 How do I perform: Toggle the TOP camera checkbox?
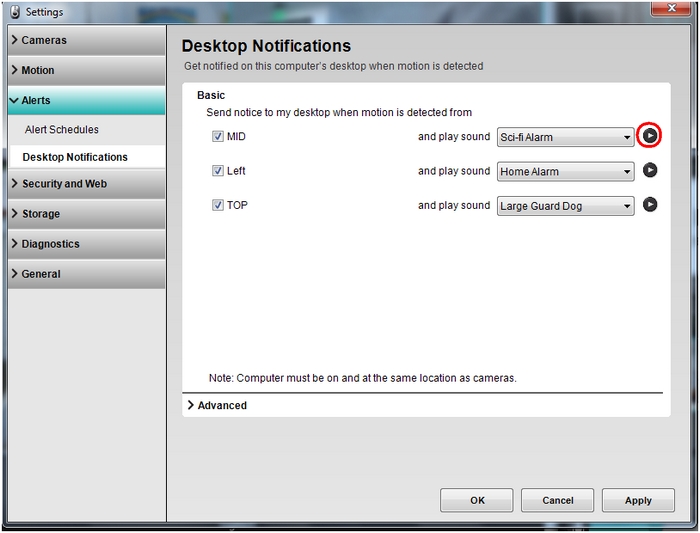pyautogui.click(x=217, y=205)
